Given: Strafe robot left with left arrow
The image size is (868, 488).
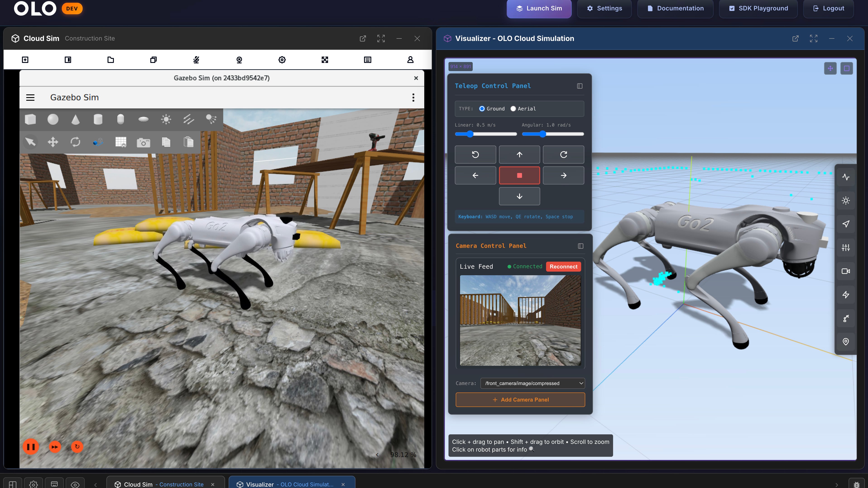Looking at the screenshot, I should pos(475,175).
